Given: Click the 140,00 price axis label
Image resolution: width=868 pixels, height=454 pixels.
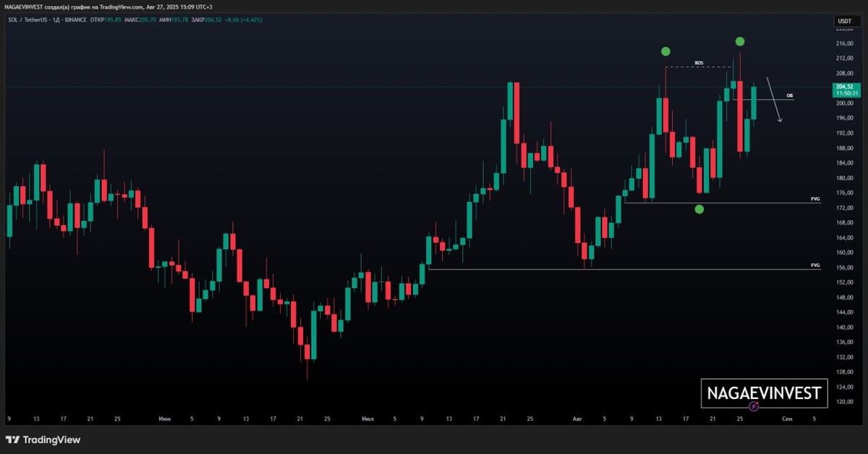Looking at the screenshot, I should (x=843, y=327).
